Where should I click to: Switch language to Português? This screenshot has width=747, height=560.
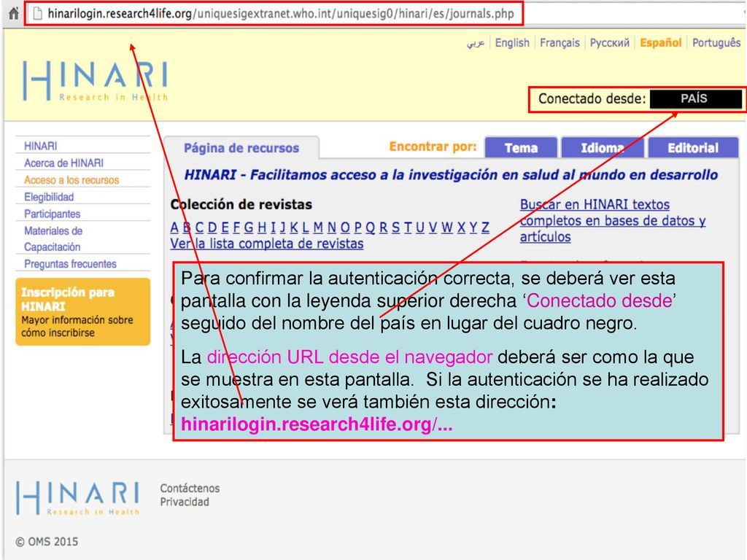click(x=716, y=43)
